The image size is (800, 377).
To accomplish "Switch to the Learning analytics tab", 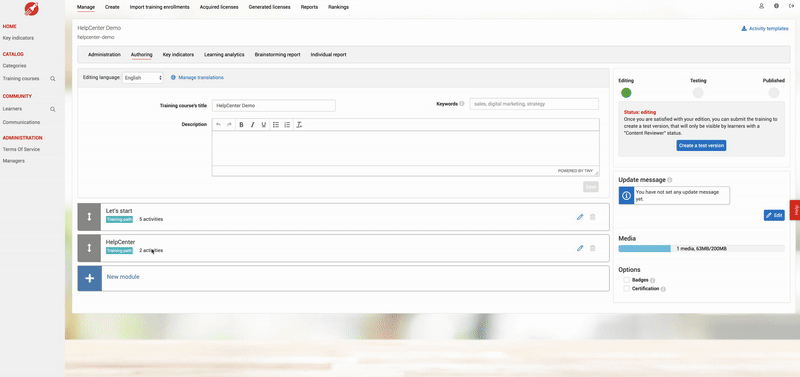I will [224, 55].
